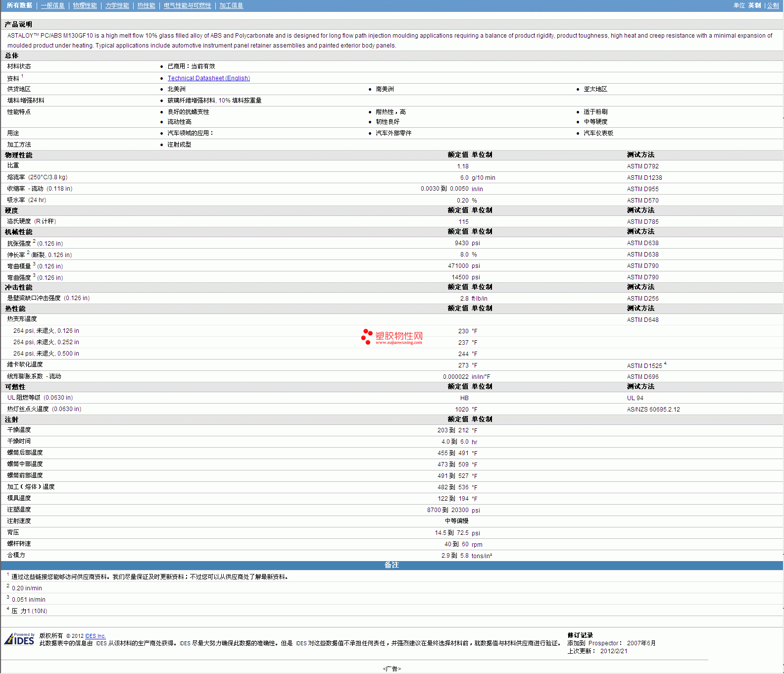Click the 产品说明 section header

click(x=18, y=24)
